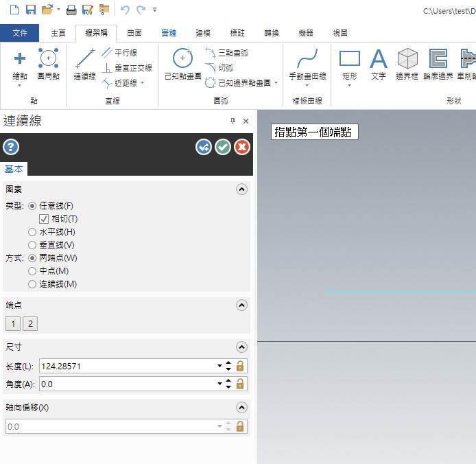This screenshot has height=464, width=476.
Task: Open the 长度(L) value dropdown
Action: point(219,366)
